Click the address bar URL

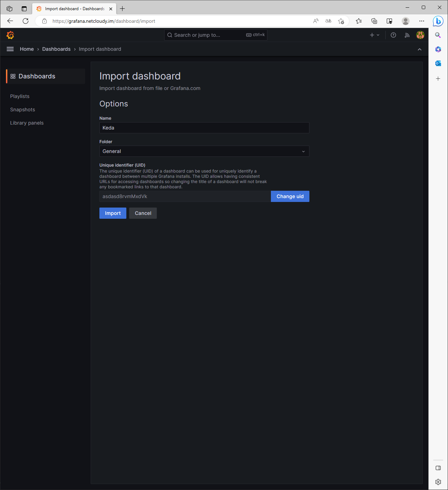click(x=104, y=21)
